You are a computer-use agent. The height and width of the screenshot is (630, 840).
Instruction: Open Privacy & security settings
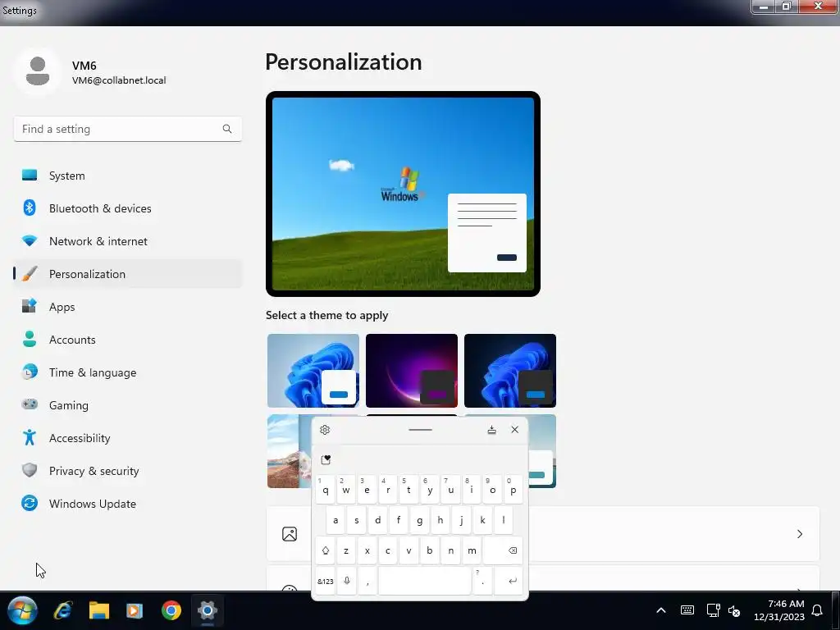pyautogui.click(x=127, y=471)
